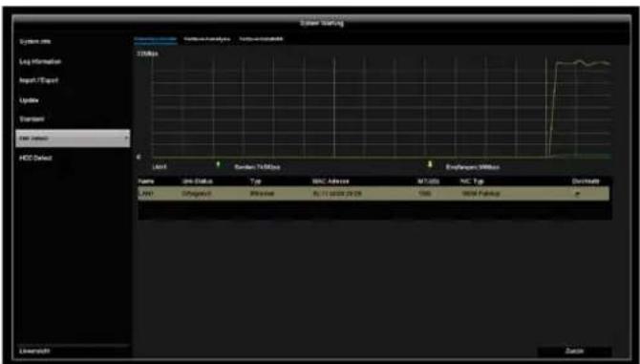Screen dimensions: 640x364
Task: Open the Standard (default) menu entry
Action: pos(32,119)
